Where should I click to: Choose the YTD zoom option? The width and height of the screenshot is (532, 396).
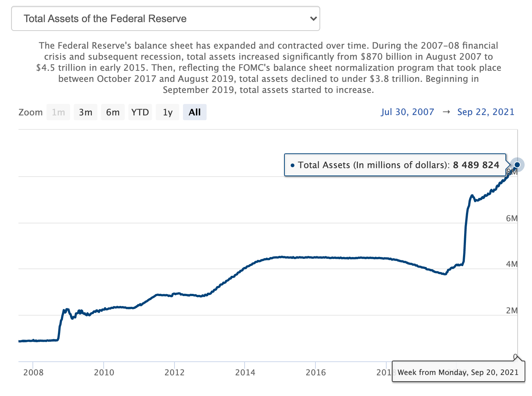[140, 112]
